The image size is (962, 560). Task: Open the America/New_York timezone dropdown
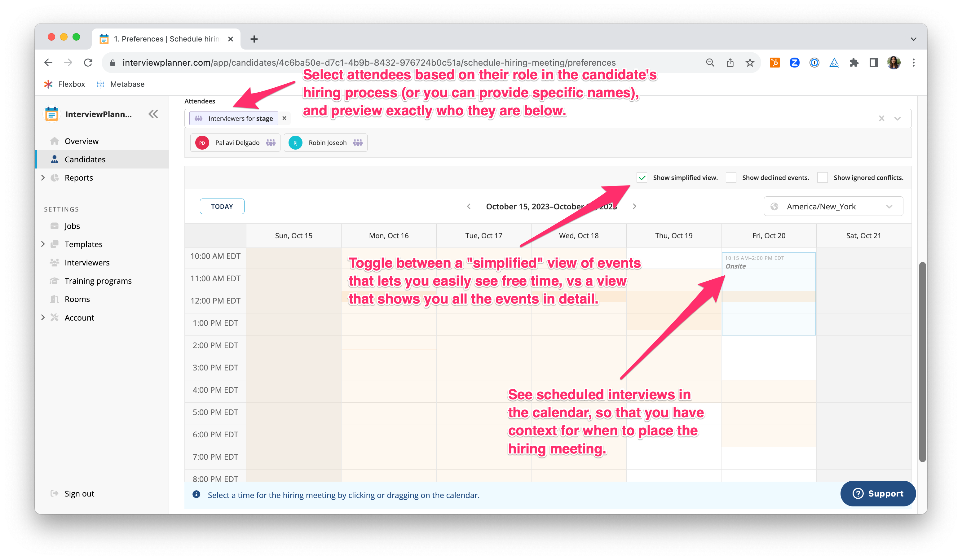tap(833, 206)
